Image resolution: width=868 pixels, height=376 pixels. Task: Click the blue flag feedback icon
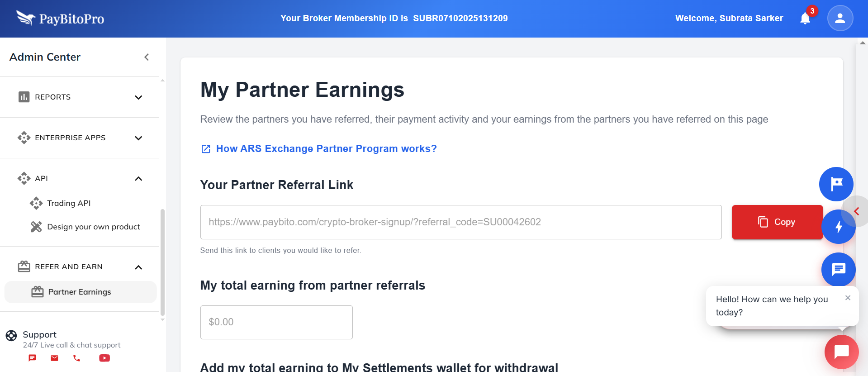(836, 184)
